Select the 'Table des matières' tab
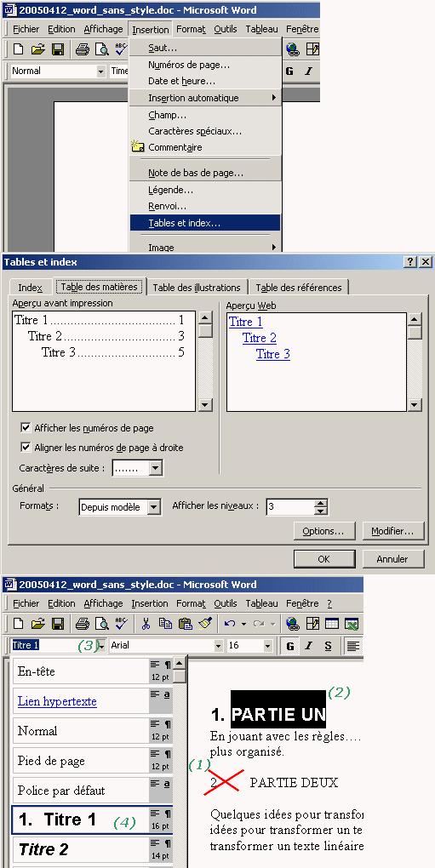This screenshot has width=435, height=868. tap(99, 287)
